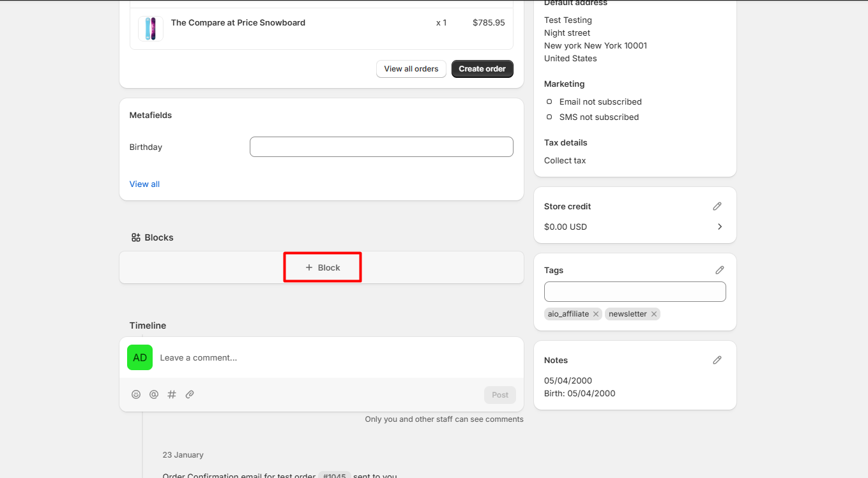The height and width of the screenshot is (478, 868).
Task: Open the snowboard product thumbnail
Action: click(151, 29)
